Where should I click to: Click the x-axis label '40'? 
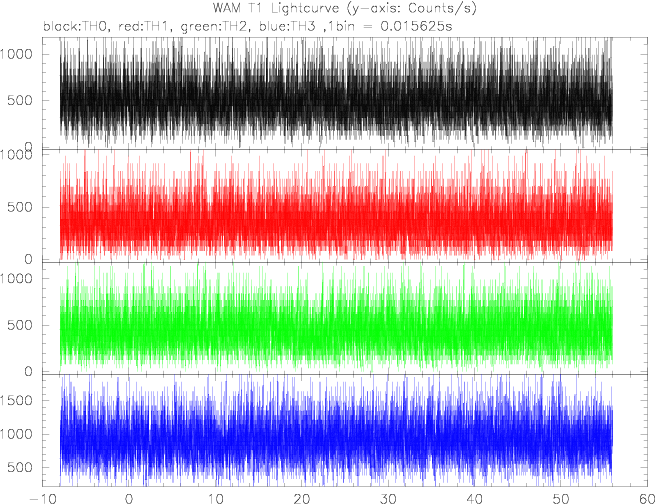(x=474, y=498)
